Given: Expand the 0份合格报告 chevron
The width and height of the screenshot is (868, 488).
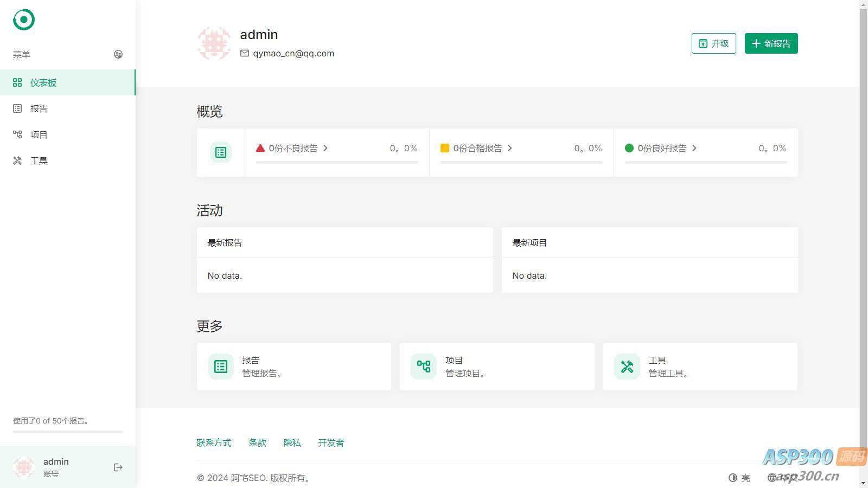Looking at the screenshot, I should click(510, 148).
